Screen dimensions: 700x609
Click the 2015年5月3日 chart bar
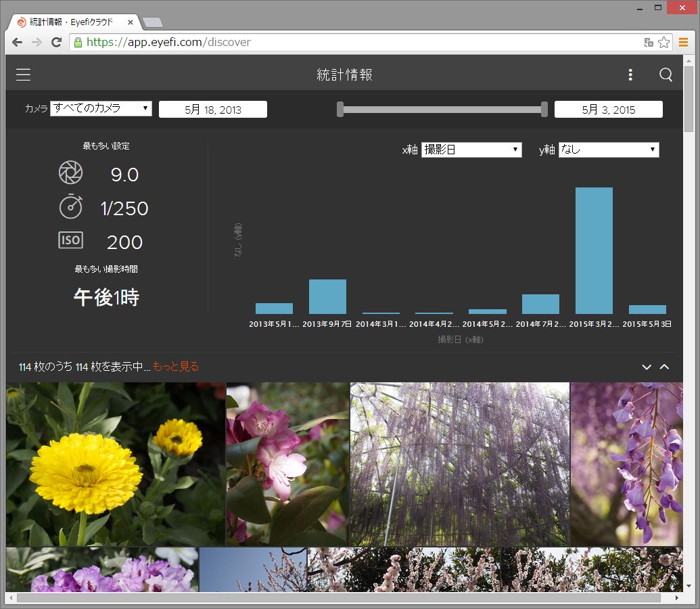[647, 309]
